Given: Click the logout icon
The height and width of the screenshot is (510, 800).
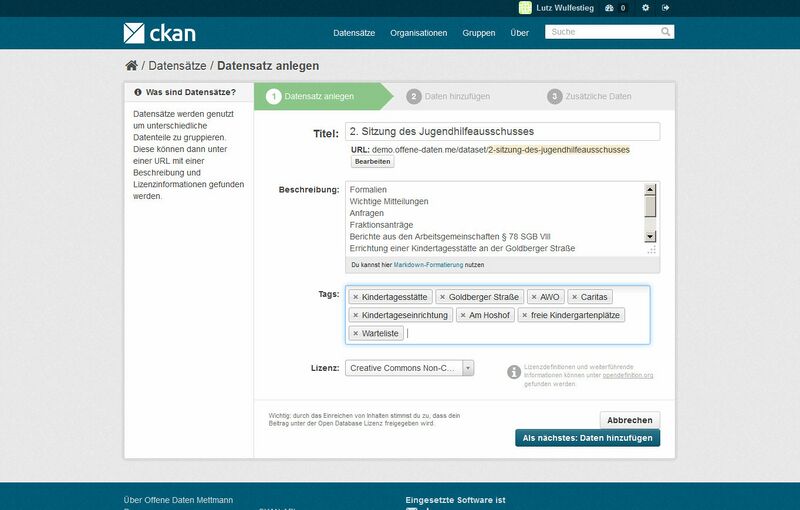Looking at the screenshot, I should click(x=666, y=8).
